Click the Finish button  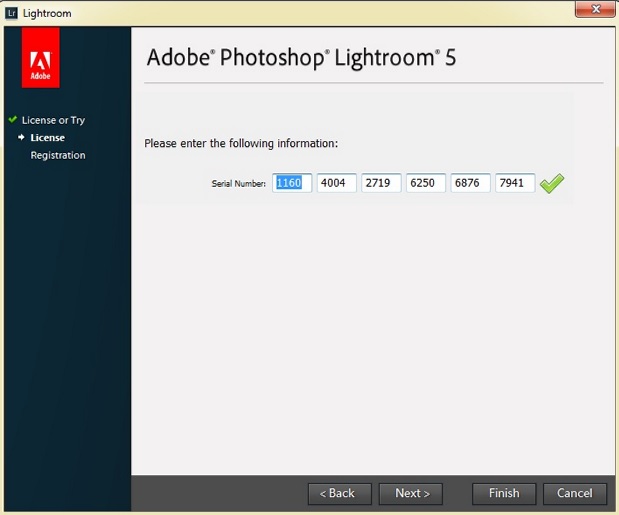(504, 494)
